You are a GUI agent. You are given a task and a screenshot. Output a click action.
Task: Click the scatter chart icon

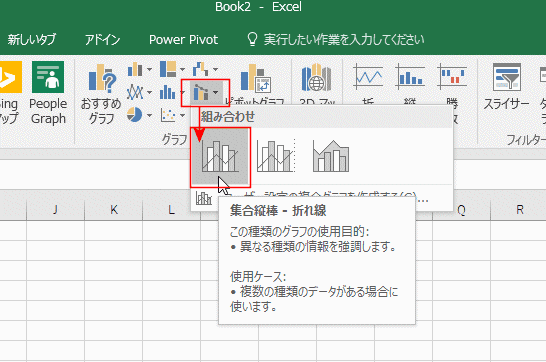[x=168, y=115]
